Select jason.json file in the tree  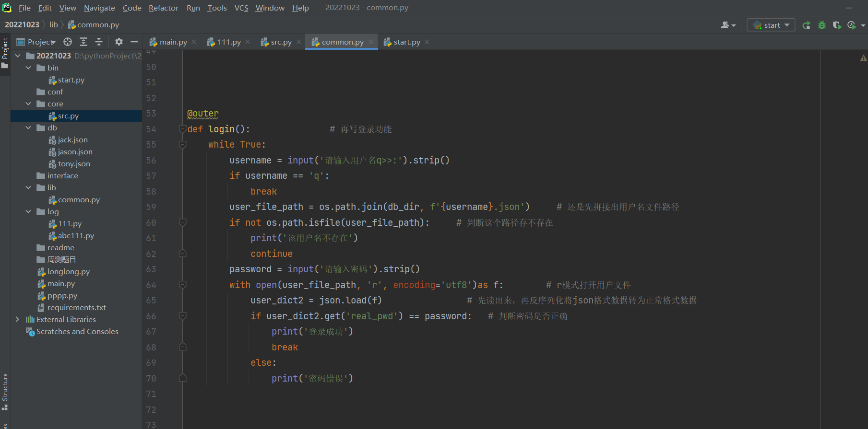tap(76, 152)
